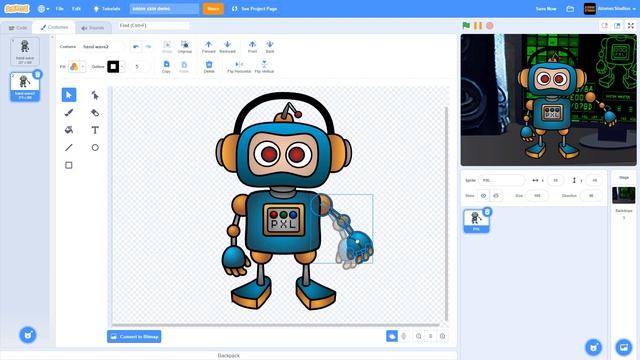Viewport: 640px width, 360px height.
Task: Delete the PXL sprite via its trash badge
Action: (487, 212)
